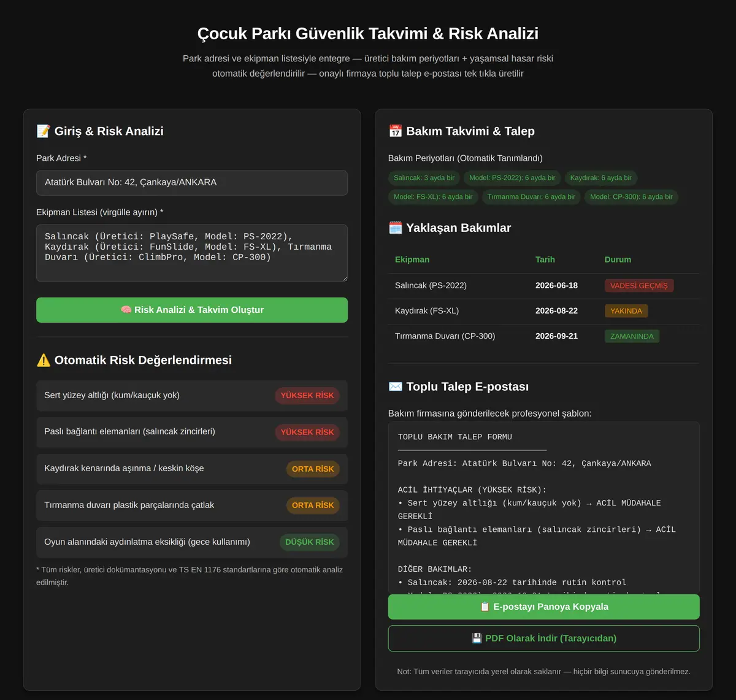The image size is (736, 700).
Task: Click the 'Paslı bağlantı elemanları' risk row
Action: (x=192, y=432)
